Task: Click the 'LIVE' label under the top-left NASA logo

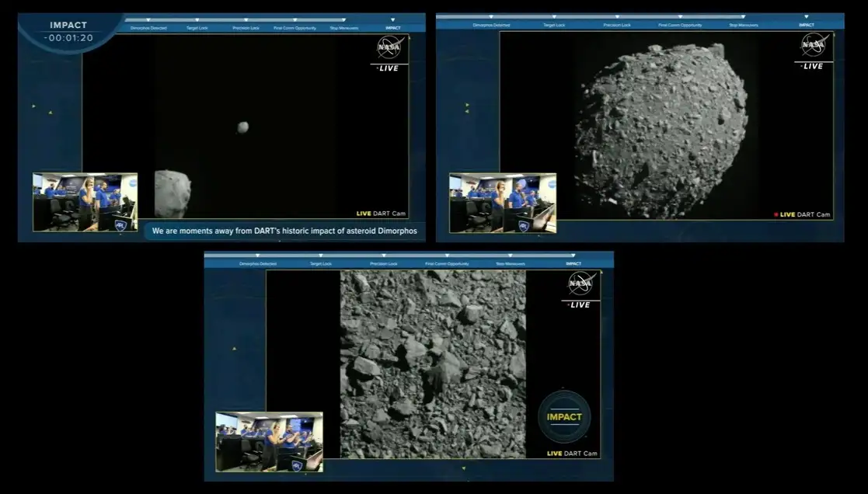Action: coord(389,68)
